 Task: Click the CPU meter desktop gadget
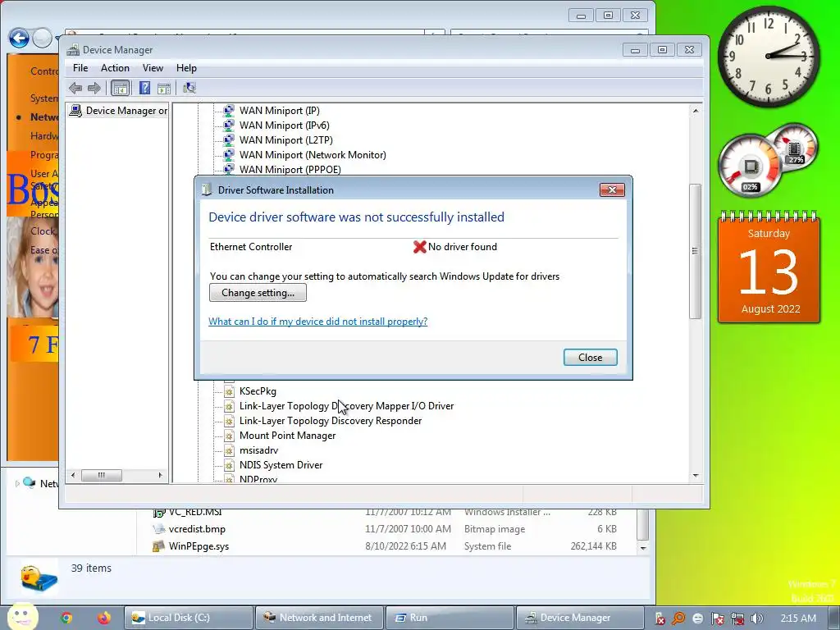751,167
